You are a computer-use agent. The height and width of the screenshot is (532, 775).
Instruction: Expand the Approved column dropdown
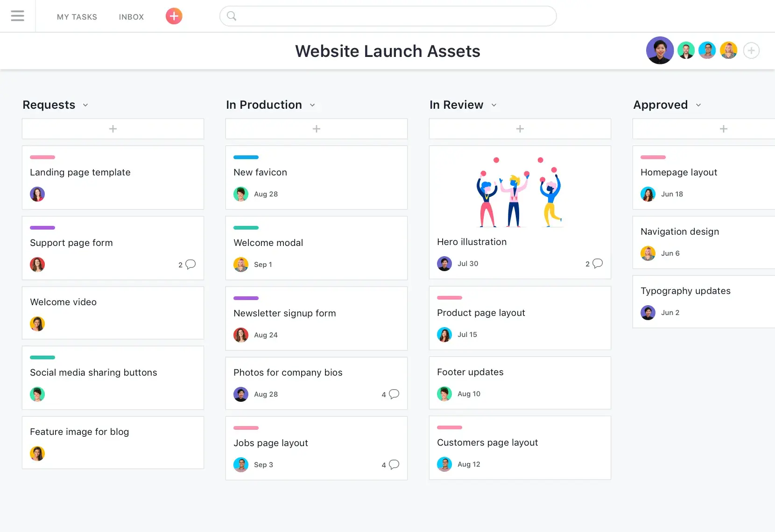coord(698,105)
